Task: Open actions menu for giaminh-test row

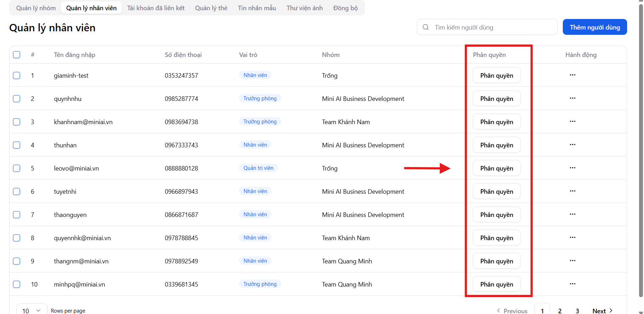Action: point(572,75)
